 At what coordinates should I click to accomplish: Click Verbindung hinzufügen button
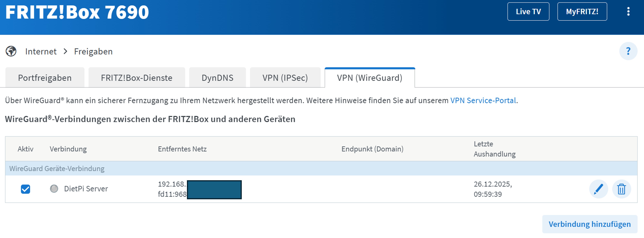(589, 224)
